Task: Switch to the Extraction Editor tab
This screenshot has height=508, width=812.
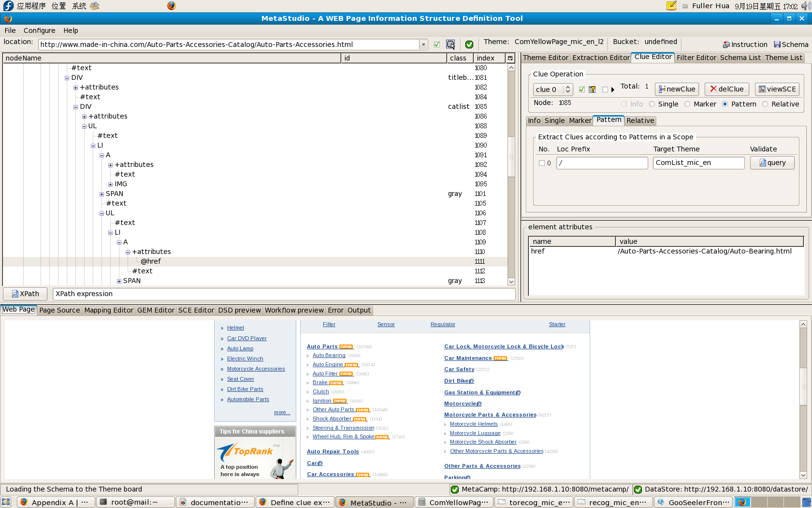Action: point(601,58)
